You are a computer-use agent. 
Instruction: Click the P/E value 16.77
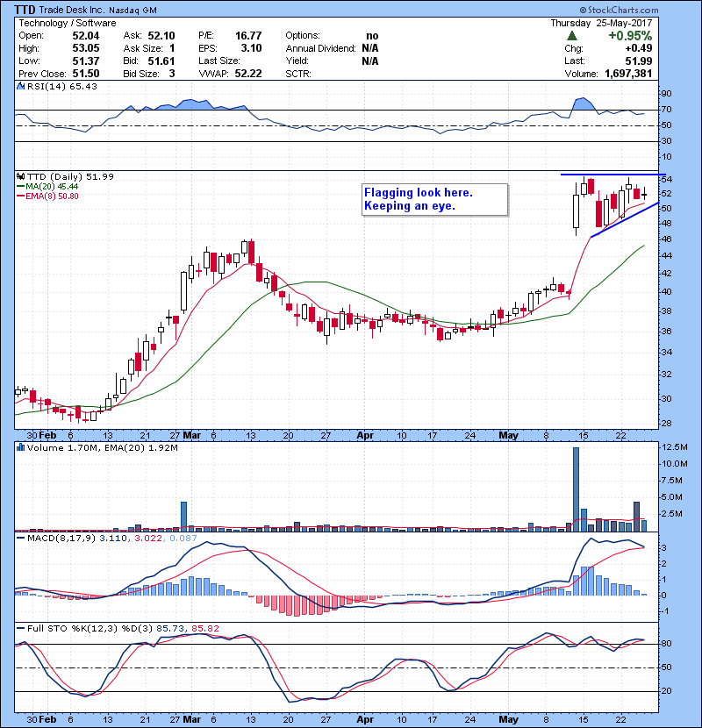pyautogui.click(x=248, y=36)
